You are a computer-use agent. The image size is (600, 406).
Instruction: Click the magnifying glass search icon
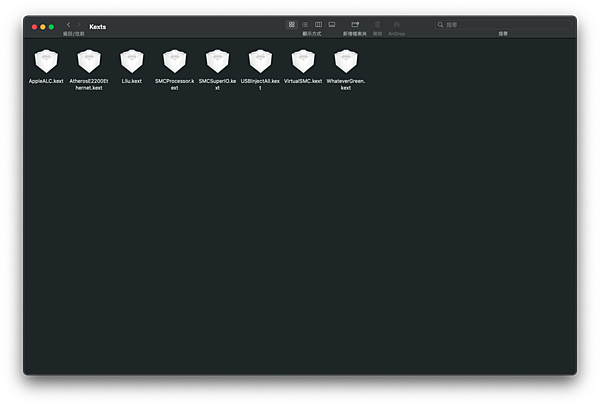(x=440, y=25)
